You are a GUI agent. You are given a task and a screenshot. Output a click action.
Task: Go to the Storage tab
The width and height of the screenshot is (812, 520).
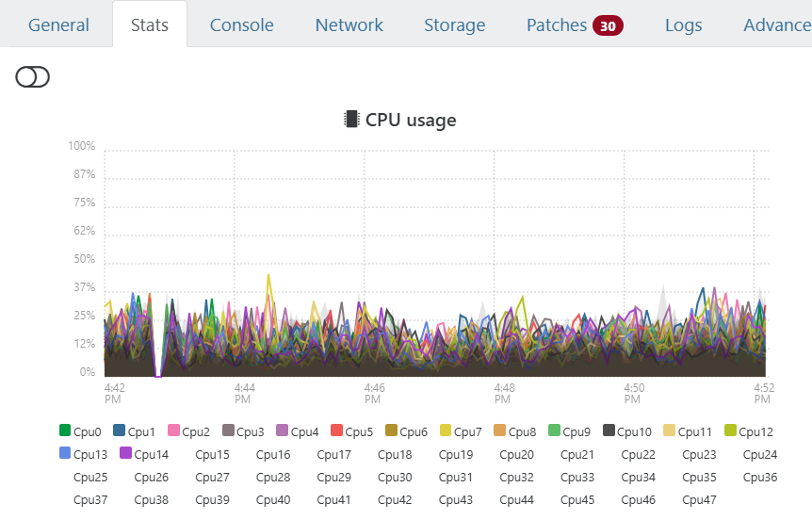[x=454, y=24]
